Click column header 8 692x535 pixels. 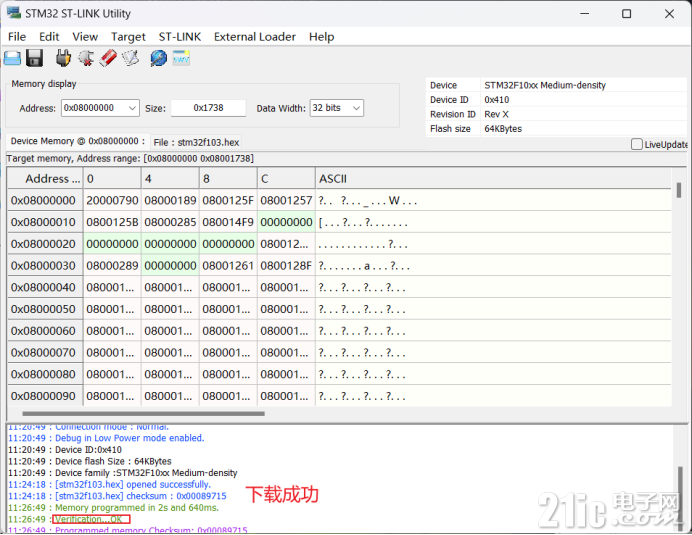click(228, 179)
